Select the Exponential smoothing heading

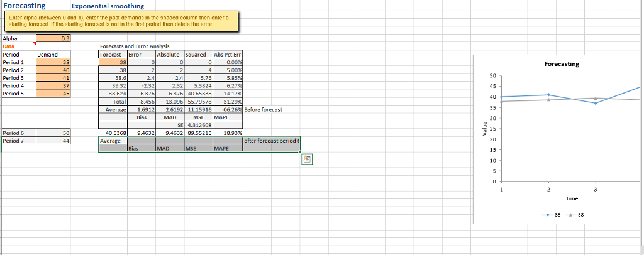(108, 6)
